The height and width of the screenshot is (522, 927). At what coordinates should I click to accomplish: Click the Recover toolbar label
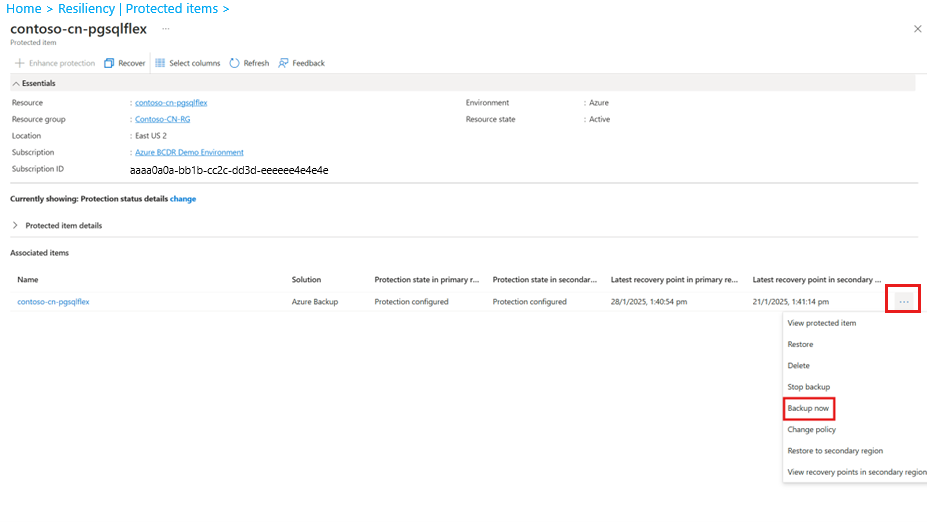[131, 63]
